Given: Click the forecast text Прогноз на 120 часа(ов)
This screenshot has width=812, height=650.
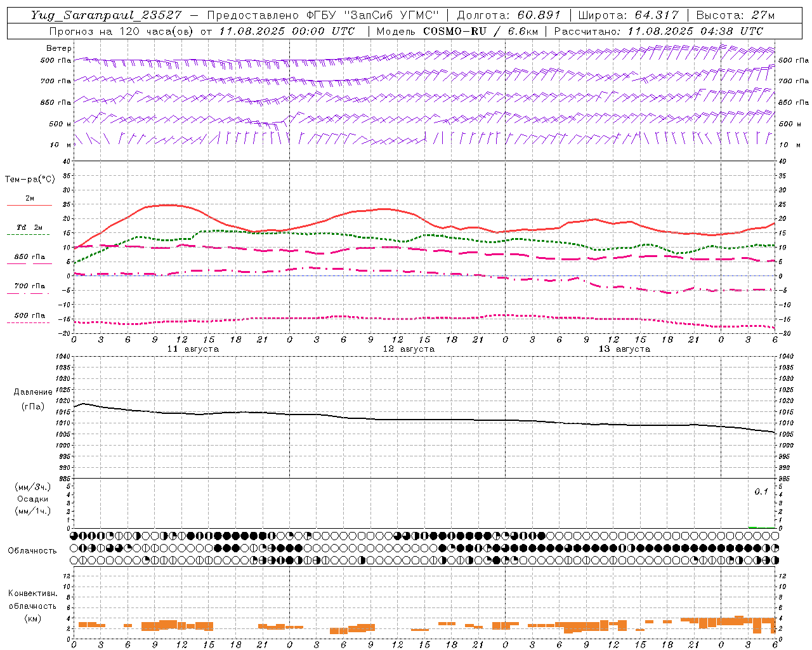Looking at the screenshot, I should coord(122,31).
